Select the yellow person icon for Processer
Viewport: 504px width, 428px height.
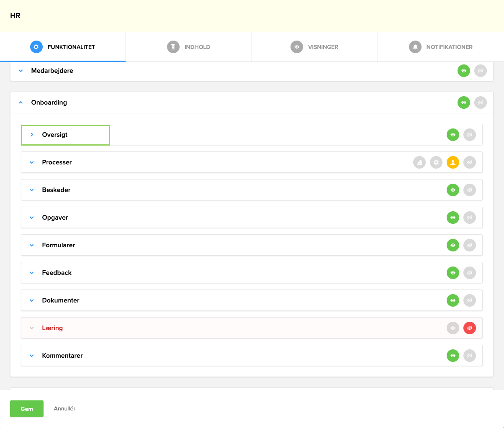(x=453, y=162)
